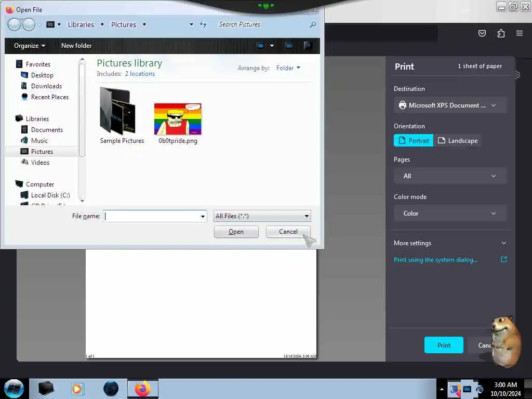The height and width of the screenshot is (399, 532).
Task: Show hidden system tray icons arrow
Action: [442, 389]
